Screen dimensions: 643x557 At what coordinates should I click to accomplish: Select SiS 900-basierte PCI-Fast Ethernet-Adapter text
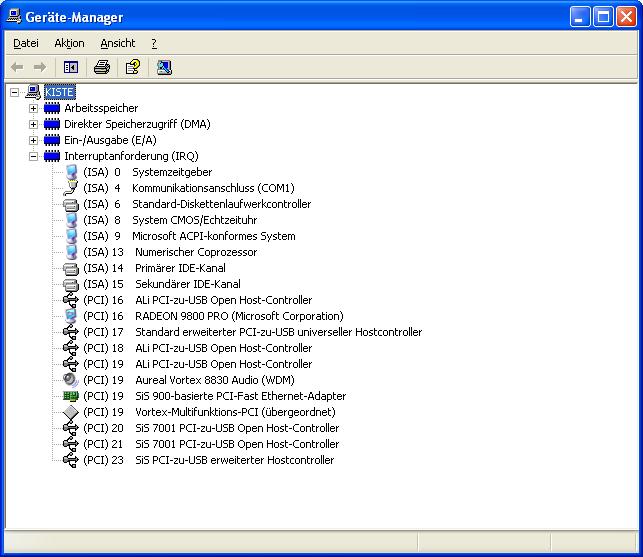point(241,396)
